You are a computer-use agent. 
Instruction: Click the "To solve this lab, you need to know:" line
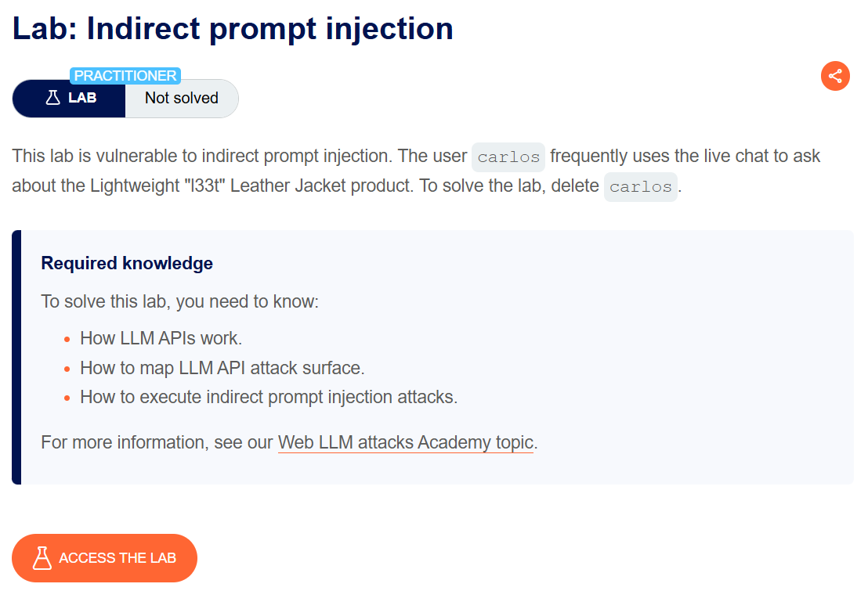(179, 301)
